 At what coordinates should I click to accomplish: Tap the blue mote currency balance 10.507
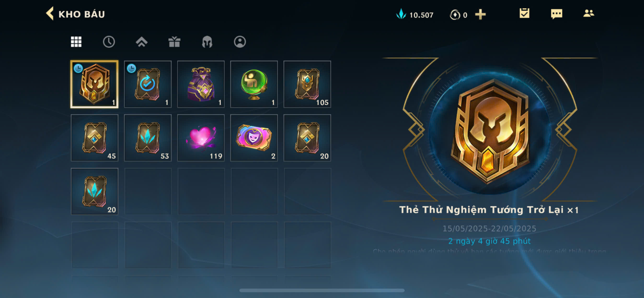pyautogui.click(x=415, y=15)
